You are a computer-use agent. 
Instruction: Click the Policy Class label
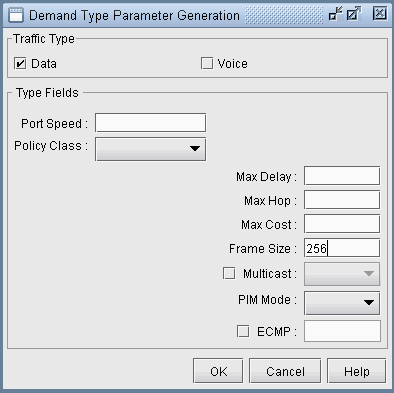(51, 146)
